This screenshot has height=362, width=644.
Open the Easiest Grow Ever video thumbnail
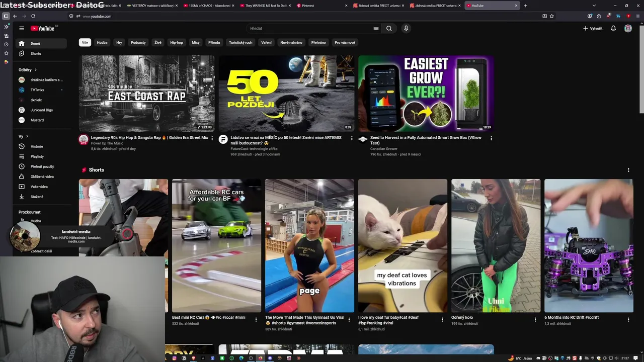[426, 94]
